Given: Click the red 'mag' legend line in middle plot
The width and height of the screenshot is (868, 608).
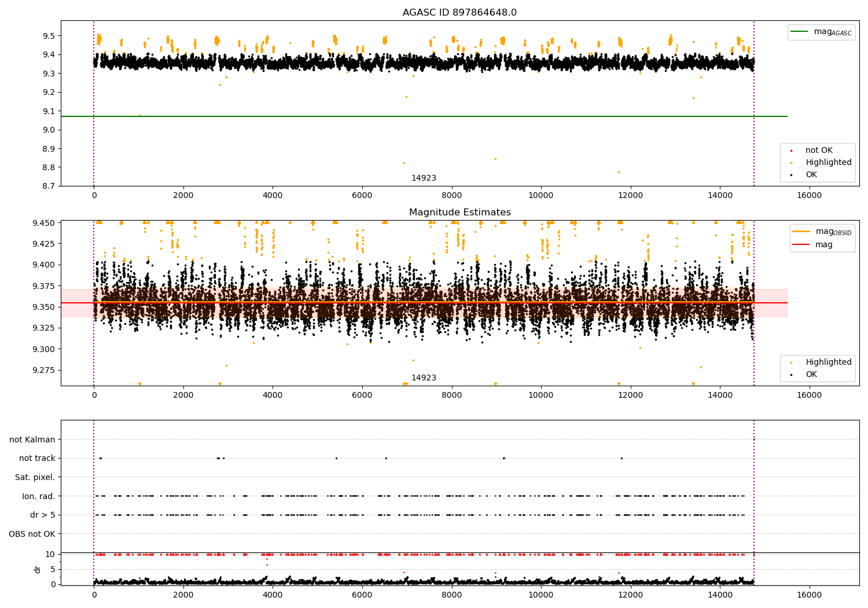Looking at the screenshot, I should coord(801,244).
